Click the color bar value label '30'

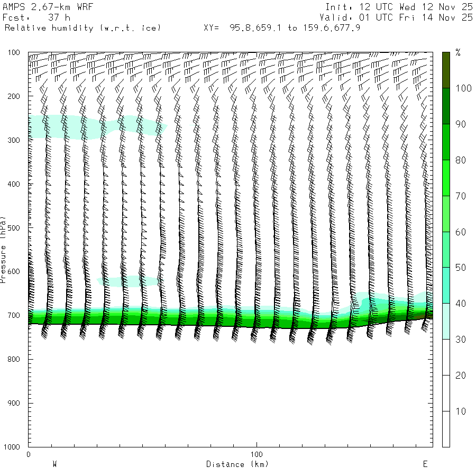tap(461, 340)
